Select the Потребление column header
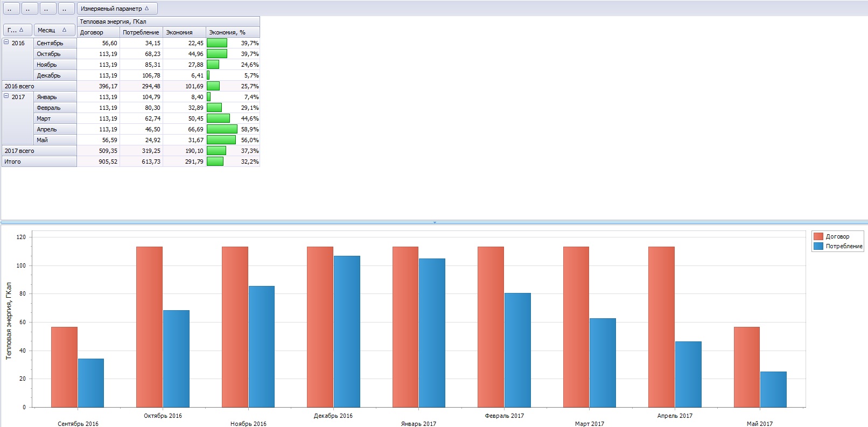Viewport: 868px width, 427px height. (141, 32)
